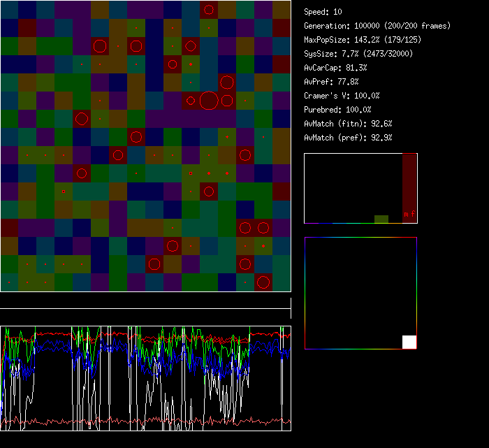Click the red circle in the grid's top row
The height and width of the screenshot is (448, 489).
pyautogui.click(x=209, y=10)
